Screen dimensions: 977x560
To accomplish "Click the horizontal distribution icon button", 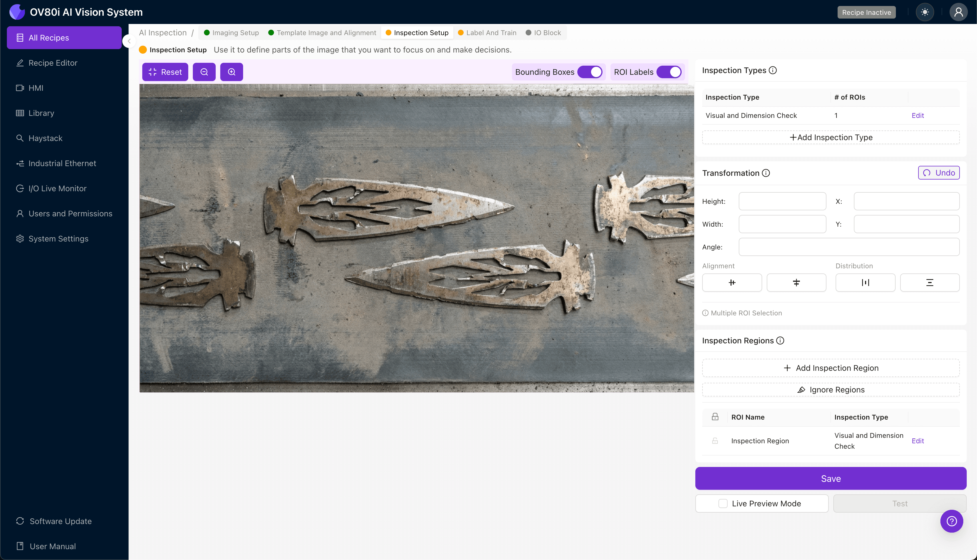I will [865, 283].
